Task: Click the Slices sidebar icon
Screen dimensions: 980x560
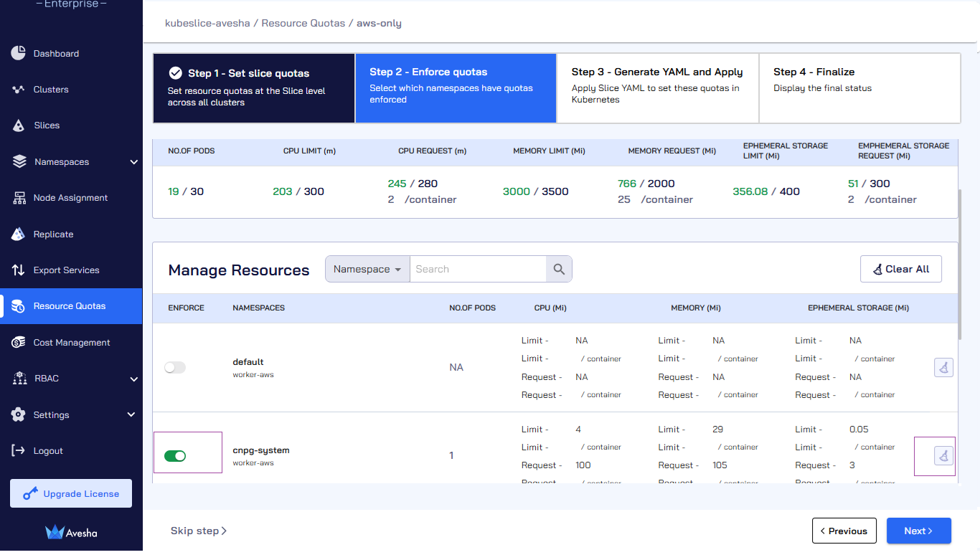Action: tap(19, 125)
